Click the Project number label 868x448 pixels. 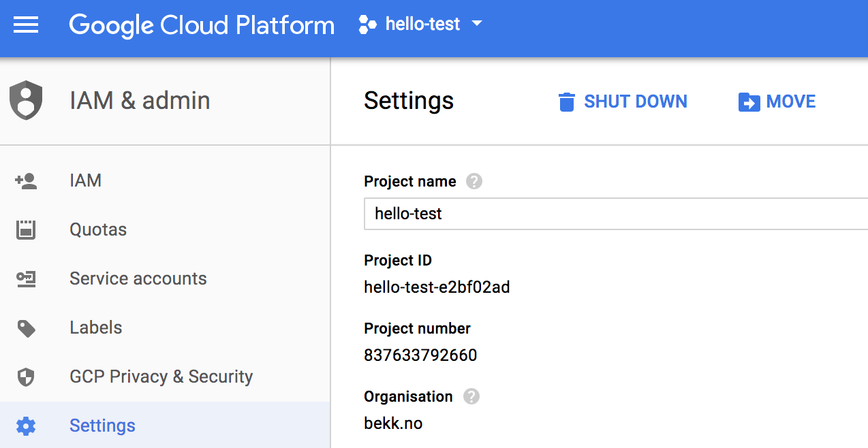417,329
